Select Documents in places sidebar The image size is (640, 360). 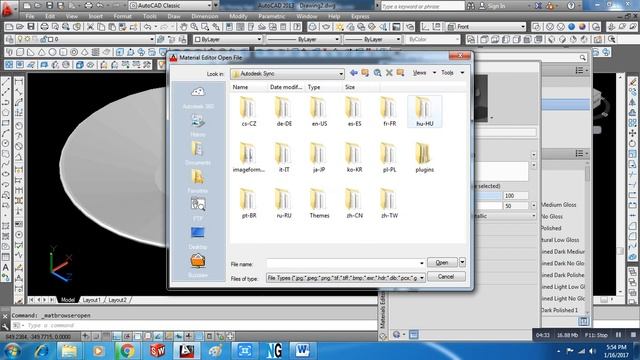(198, 153)
